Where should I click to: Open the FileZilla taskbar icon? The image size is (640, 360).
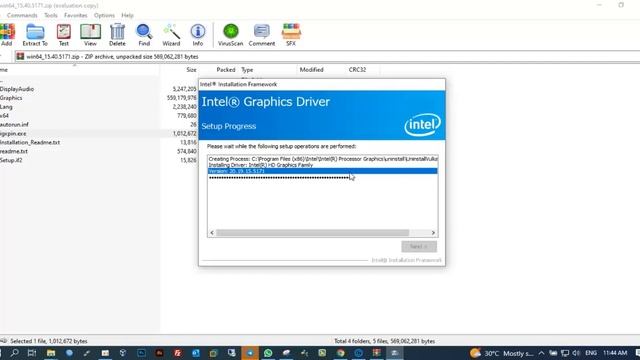coord(178,353)
